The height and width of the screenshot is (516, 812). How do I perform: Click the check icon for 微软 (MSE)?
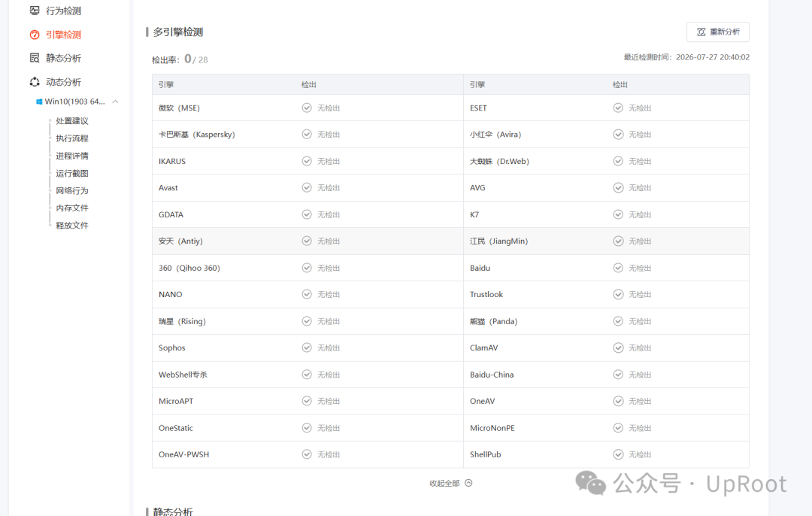[307, 108]
